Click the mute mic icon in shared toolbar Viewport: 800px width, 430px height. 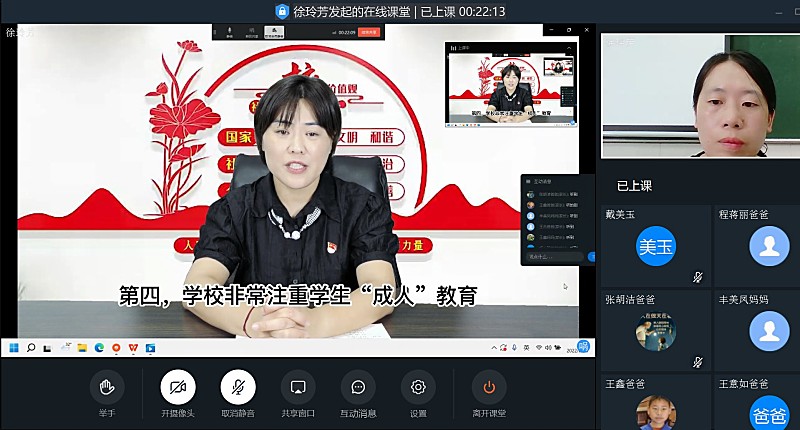tap(230, 32)
